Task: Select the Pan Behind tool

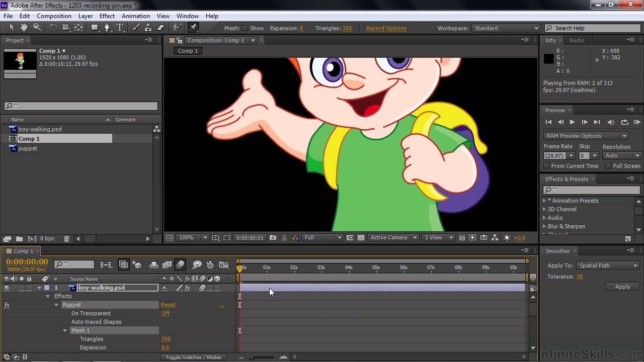Action: tap(79, 28)
